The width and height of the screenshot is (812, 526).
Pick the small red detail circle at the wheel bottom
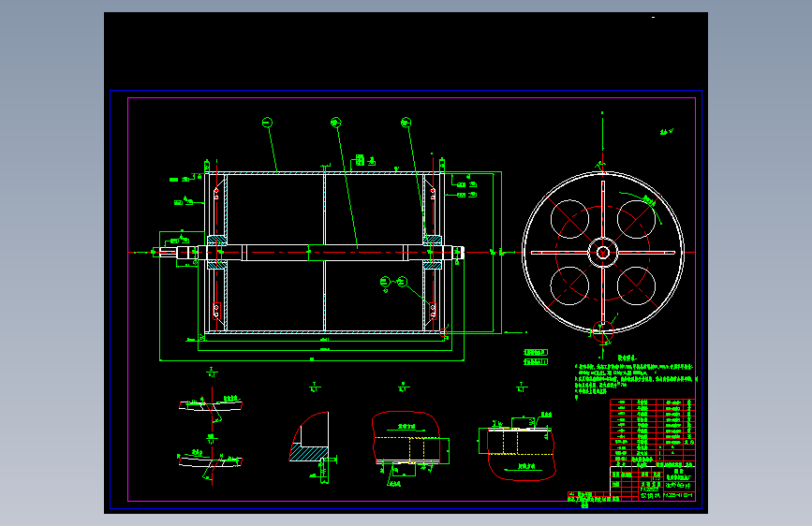[603, 332]
